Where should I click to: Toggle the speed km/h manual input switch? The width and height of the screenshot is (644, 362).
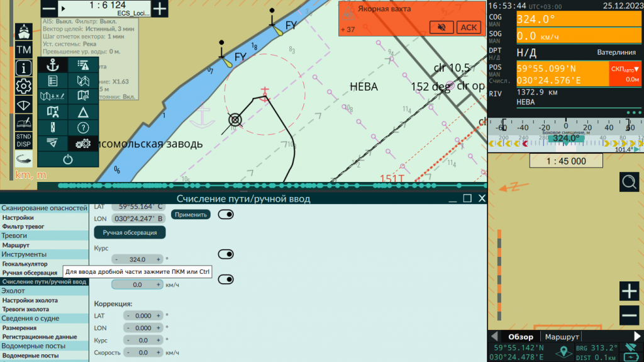[x=226, y=280]
